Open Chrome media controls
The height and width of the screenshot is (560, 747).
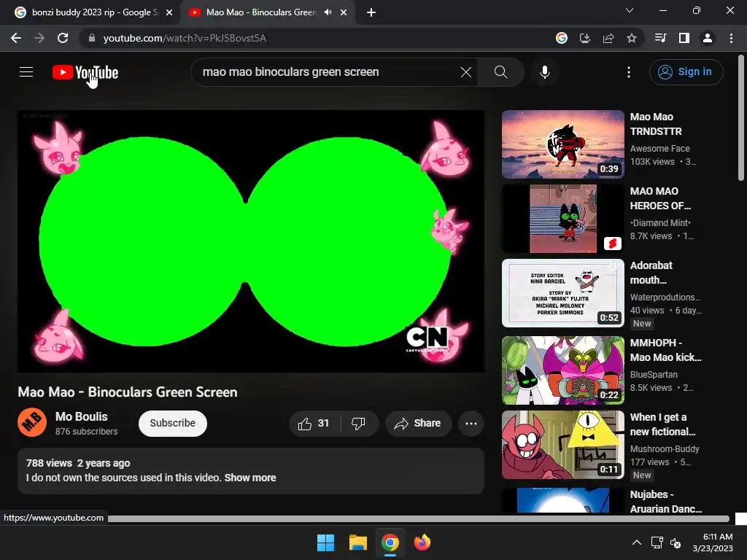pyautogui.click(x=660, y=38)
